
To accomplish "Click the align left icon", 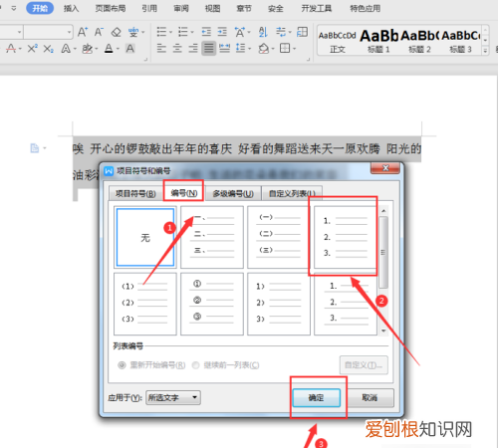I will coord(161,49).
